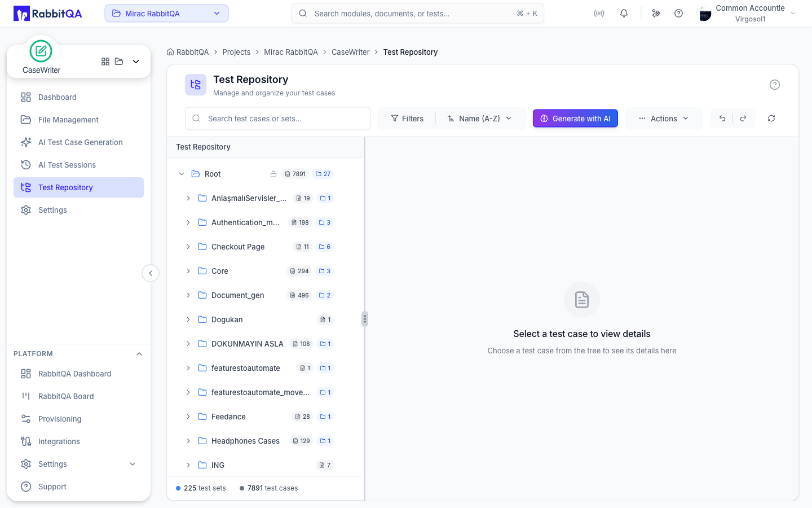Open the Common Accountle user menu
Image resolution: width=812 pixels, height=508 pixels.
tap(747, 14)
